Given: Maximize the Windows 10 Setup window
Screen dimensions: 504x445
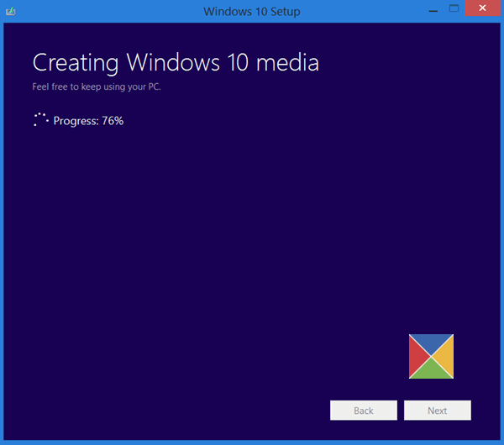Looking at the screenshot, I should [454, 8].
